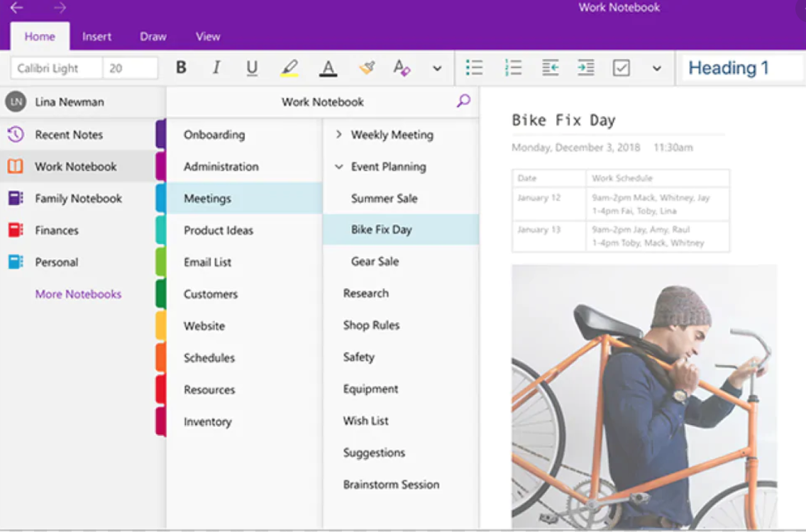Open the Research page
This screenshot has height=532, width=806.
click(401, 293)
